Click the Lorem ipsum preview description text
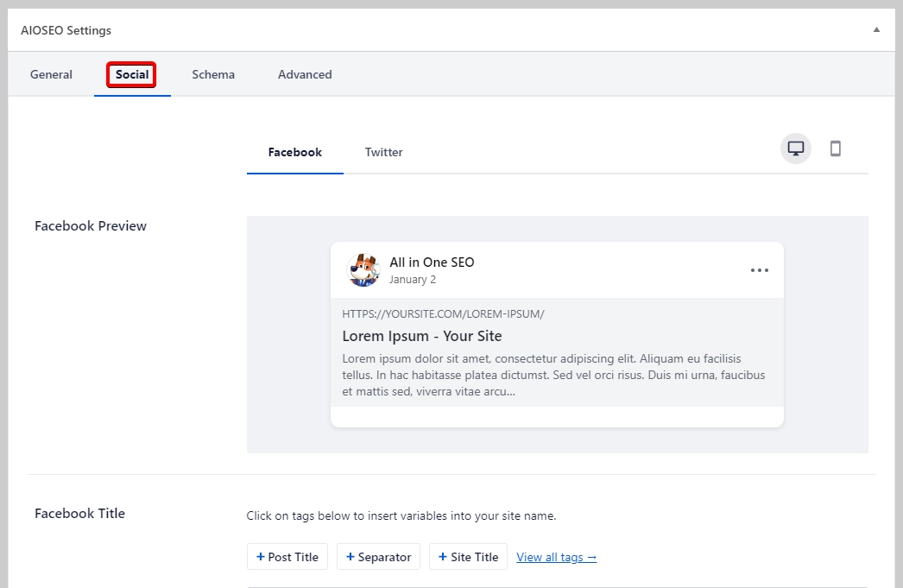This screenshot has height=588, width=903. (x=553, y=375)
